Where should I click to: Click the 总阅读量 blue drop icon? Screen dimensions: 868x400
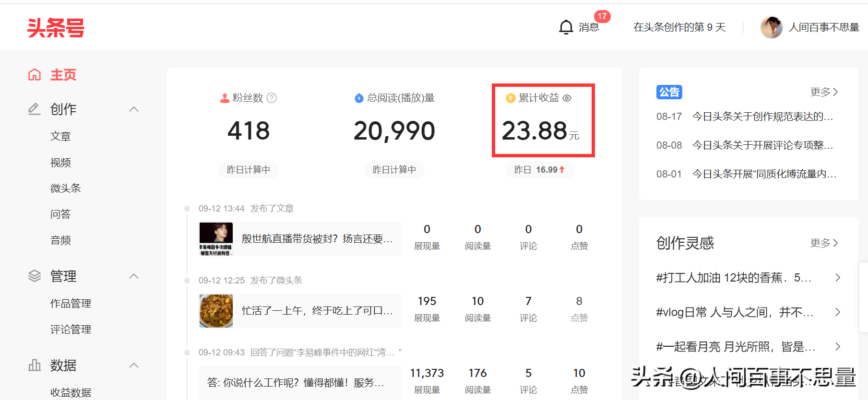pyautogui.click(x=359, y=98)
